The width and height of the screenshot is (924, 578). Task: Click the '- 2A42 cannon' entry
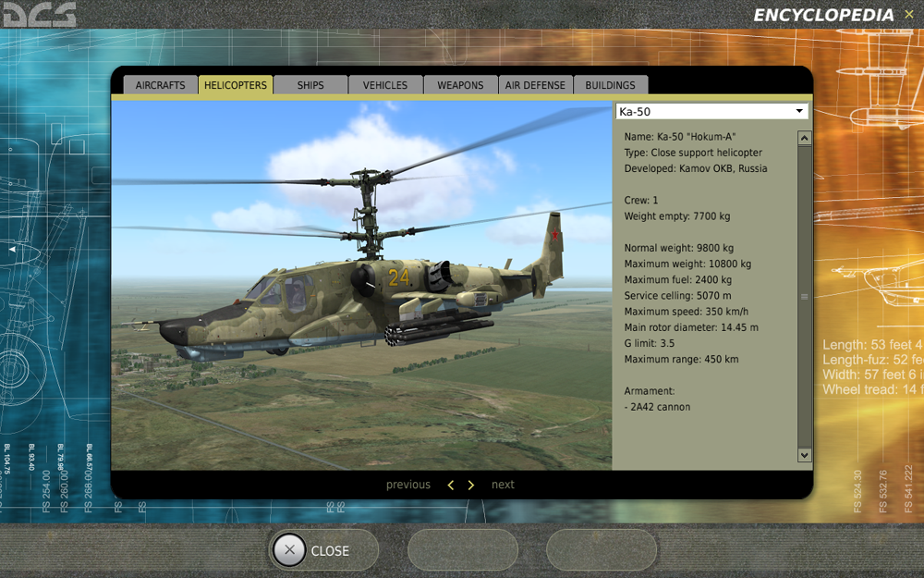[657, 408]
